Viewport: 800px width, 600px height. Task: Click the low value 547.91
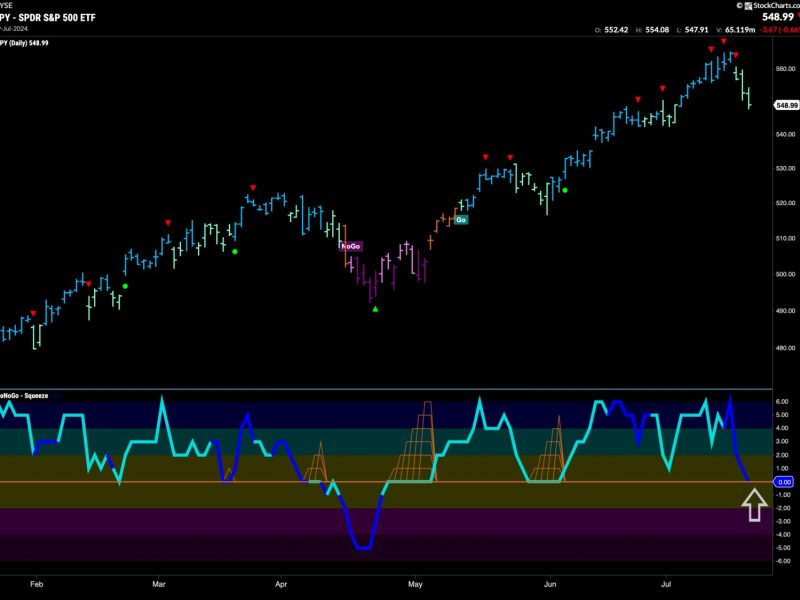click(696, 30)
